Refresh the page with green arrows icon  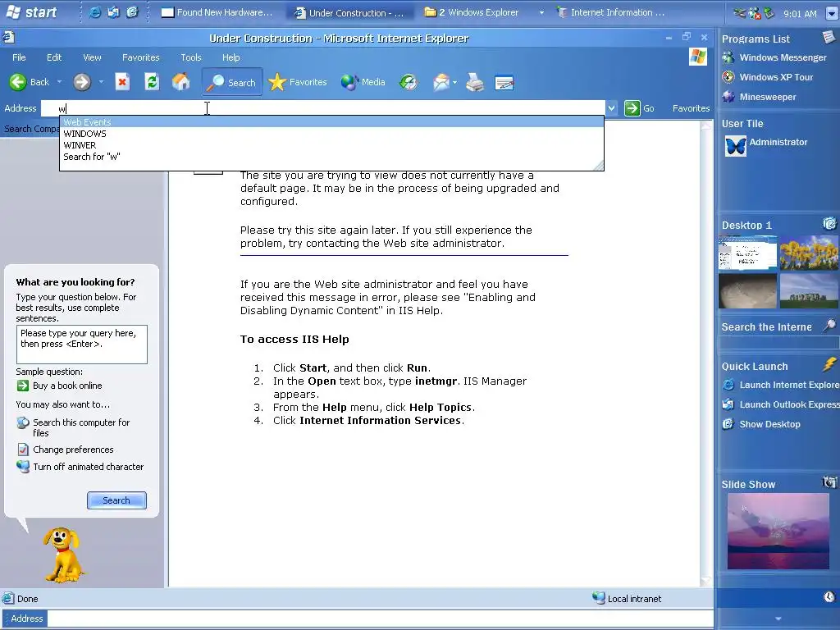pos(152,82)
